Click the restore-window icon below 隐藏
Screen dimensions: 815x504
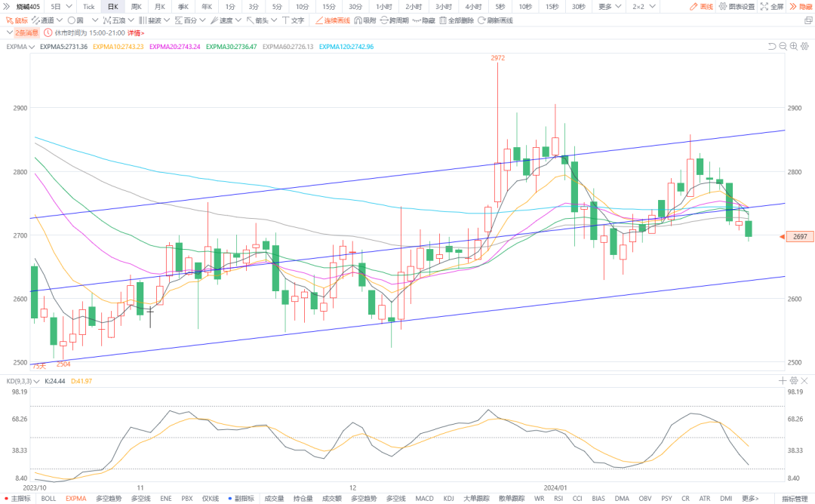808,20
